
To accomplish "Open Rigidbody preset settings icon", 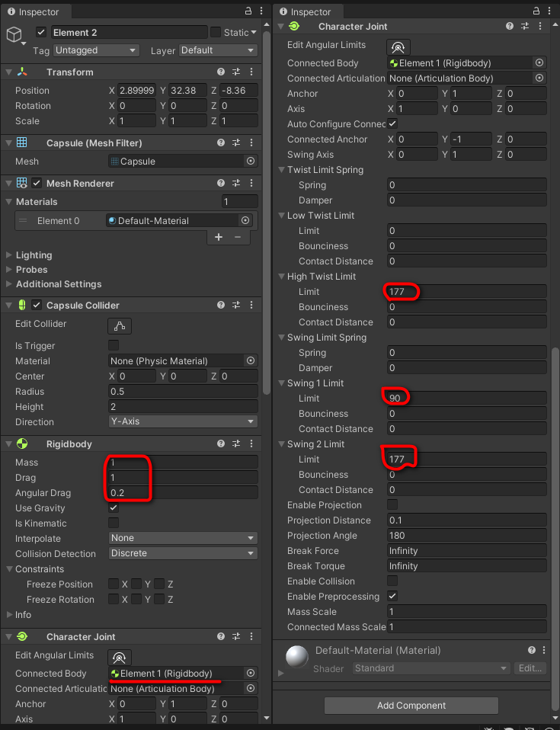I will tap(236, 444).
